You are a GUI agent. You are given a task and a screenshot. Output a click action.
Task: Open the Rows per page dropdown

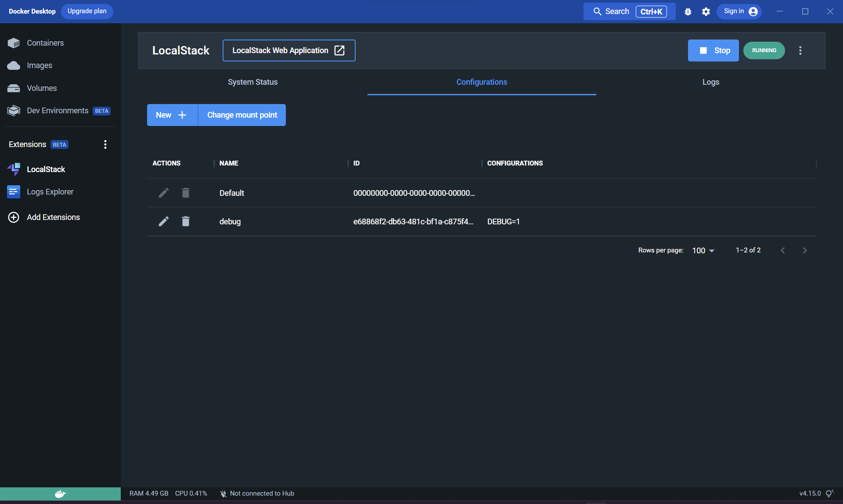703,251
